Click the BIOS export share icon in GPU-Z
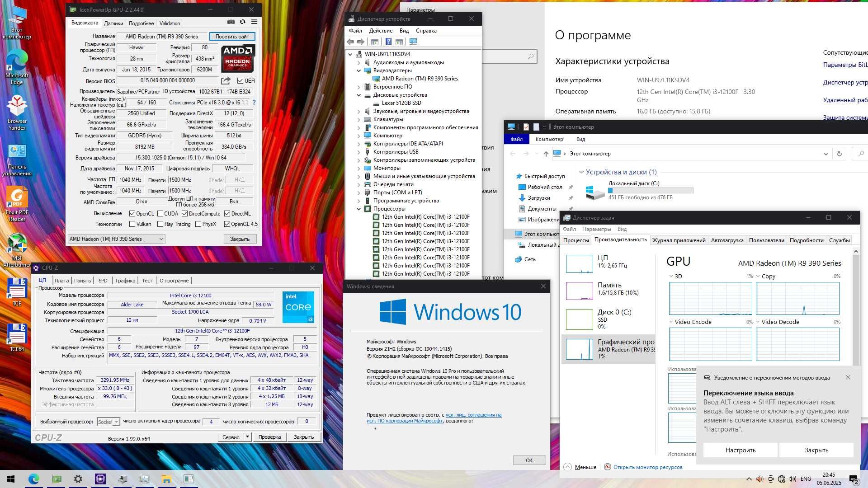Viewport: 868px width, 488px height. pyautogui.click(x=226, y=80)
